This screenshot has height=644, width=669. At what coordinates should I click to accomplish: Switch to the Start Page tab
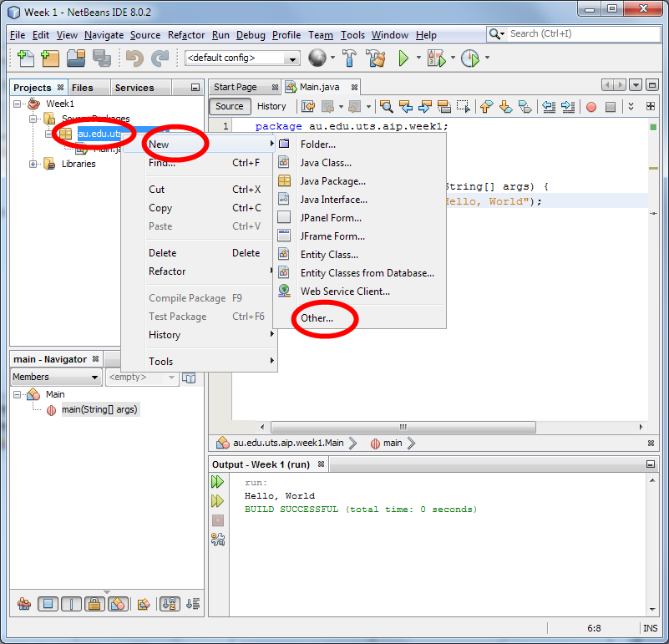(x=235, y=87)
